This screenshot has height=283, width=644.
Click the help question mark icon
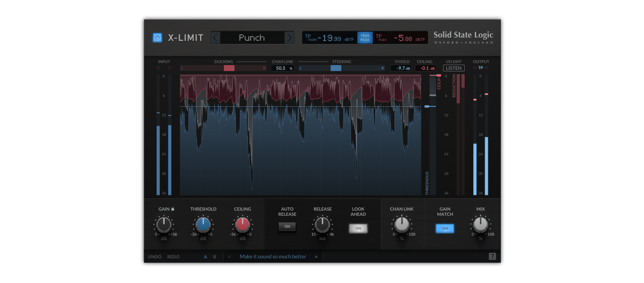coord(492,257)
